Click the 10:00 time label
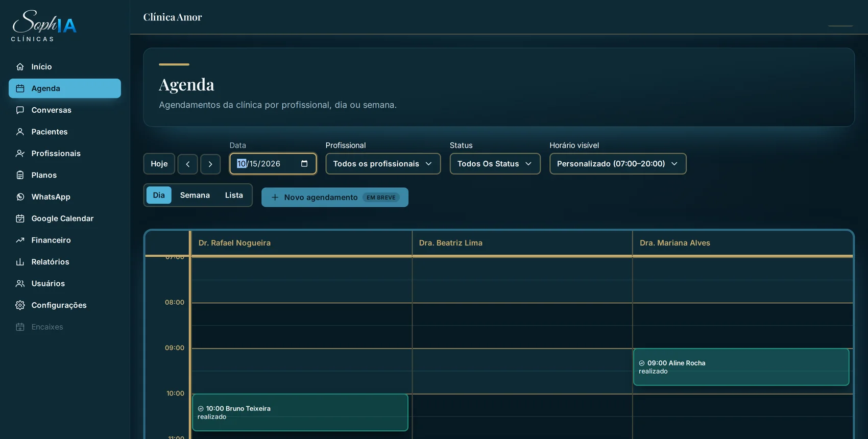Viewport: 868px width, 439px height. [x=175, y=394]
